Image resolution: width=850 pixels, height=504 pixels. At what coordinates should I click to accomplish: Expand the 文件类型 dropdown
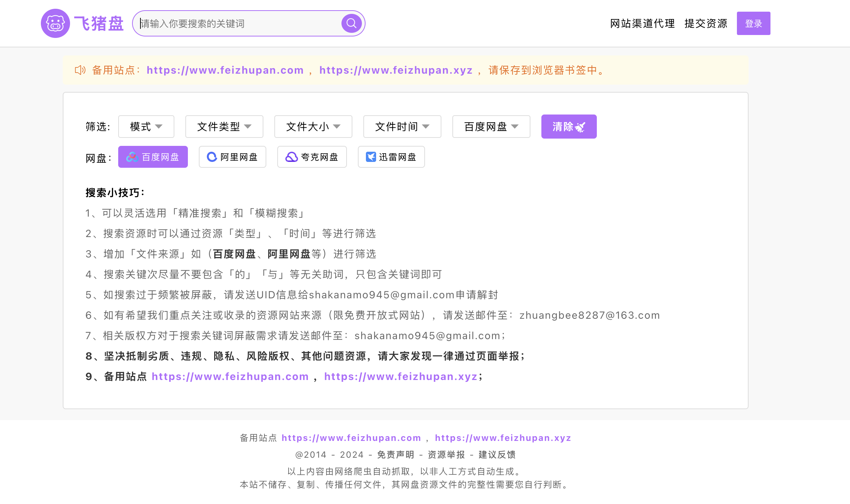pos(224,127)
